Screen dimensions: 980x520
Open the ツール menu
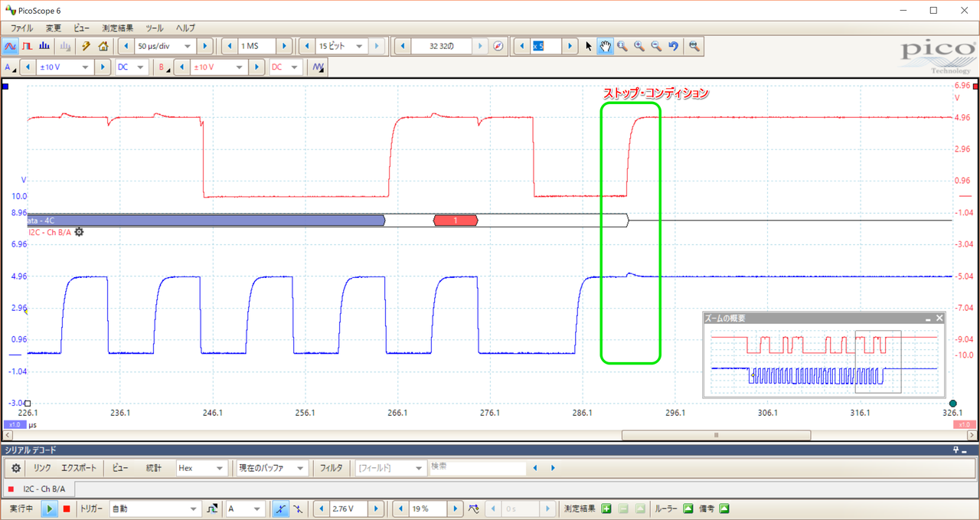[x=154, y=28]
